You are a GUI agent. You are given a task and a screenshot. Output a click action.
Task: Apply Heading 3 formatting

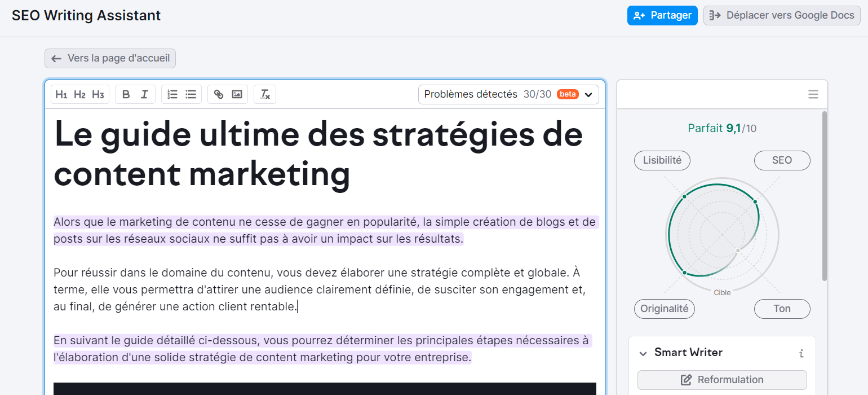coord(97,94)
